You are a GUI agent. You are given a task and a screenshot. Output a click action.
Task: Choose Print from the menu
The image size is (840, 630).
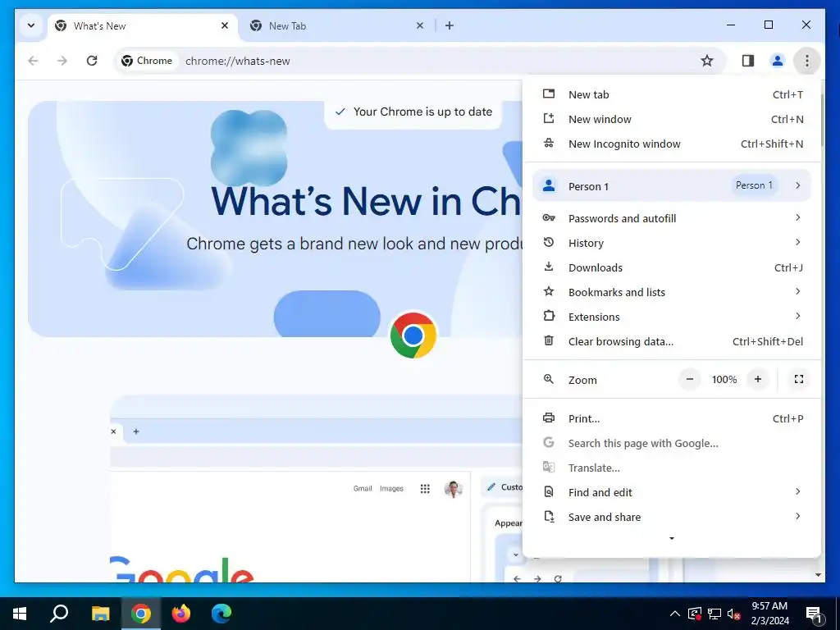point(672,418)
